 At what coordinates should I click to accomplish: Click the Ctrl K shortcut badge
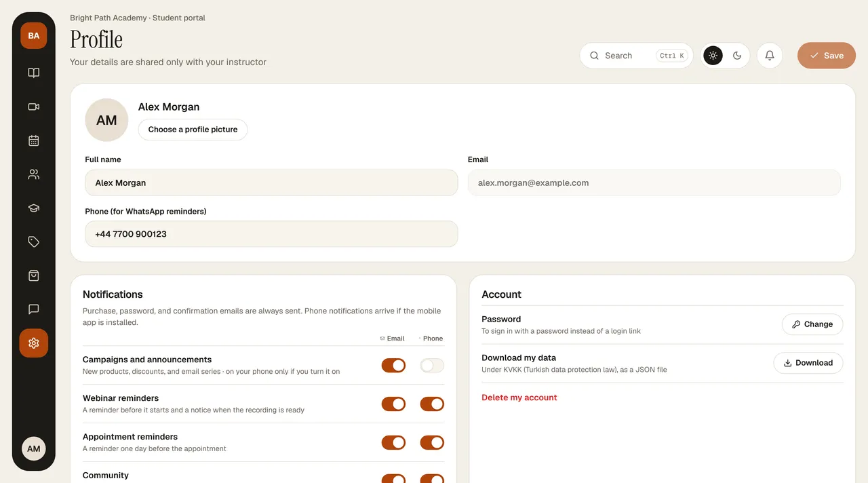coord(672,56)
